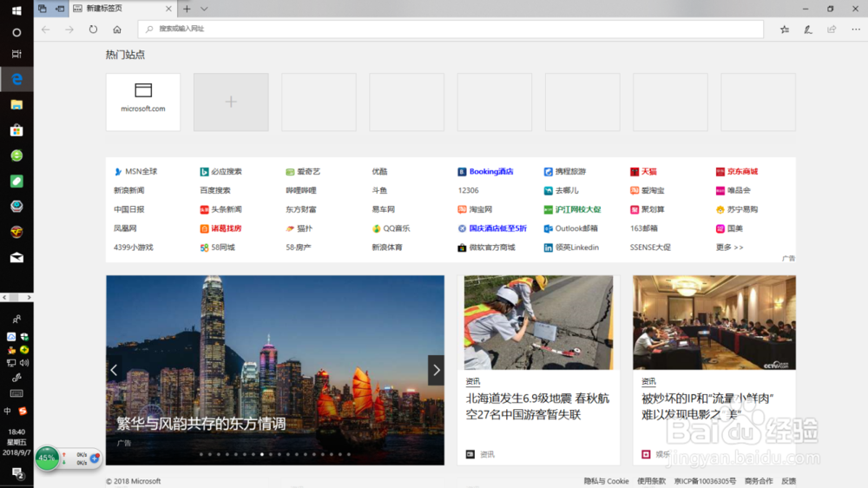This screenshot has width=868, height=488.
Task: Open the 爱奇艺 link
Action: [303, 172]
